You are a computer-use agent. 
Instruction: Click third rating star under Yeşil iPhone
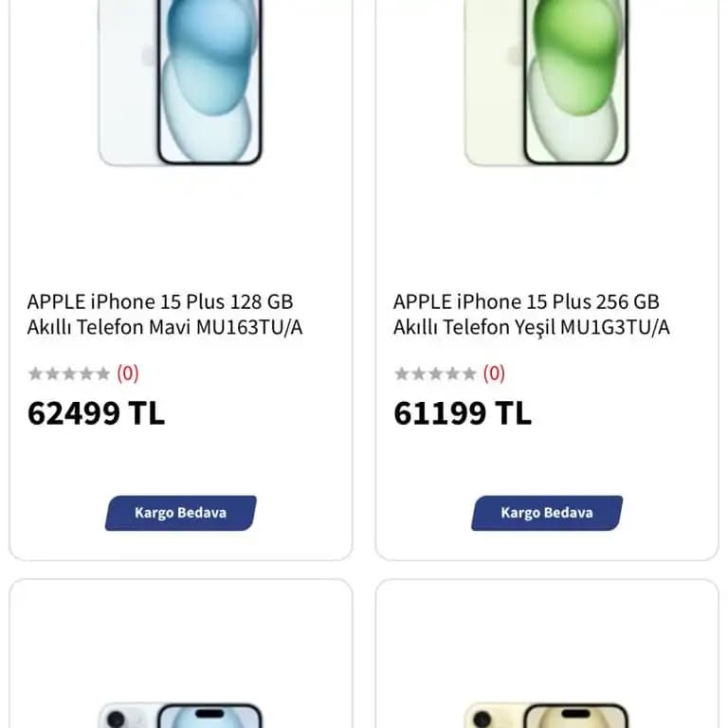click(435, 373)
